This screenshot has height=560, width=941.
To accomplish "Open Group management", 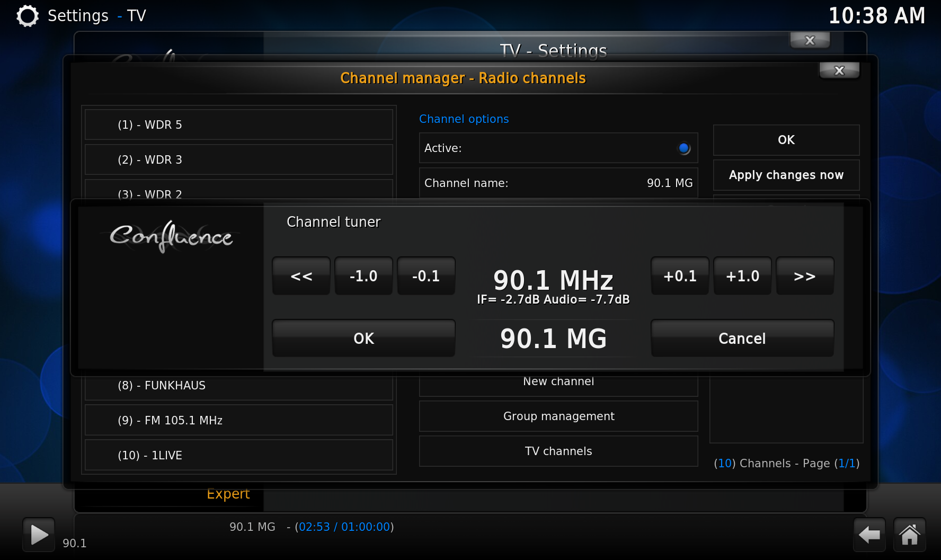I will tap(558, 416).
